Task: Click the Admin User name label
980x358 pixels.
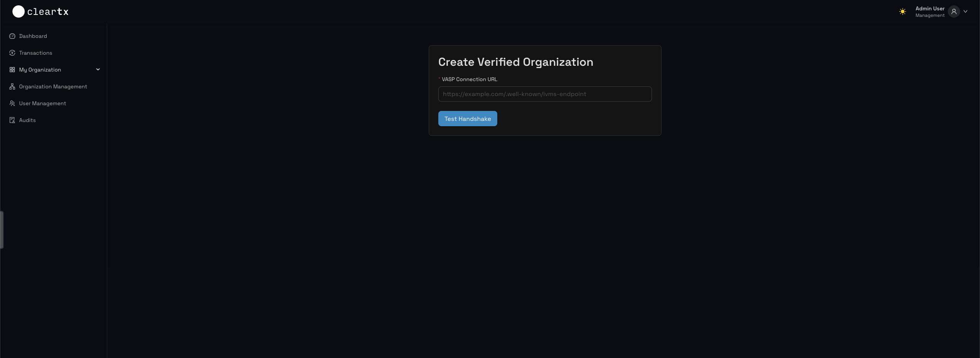Action: (929, 8)
